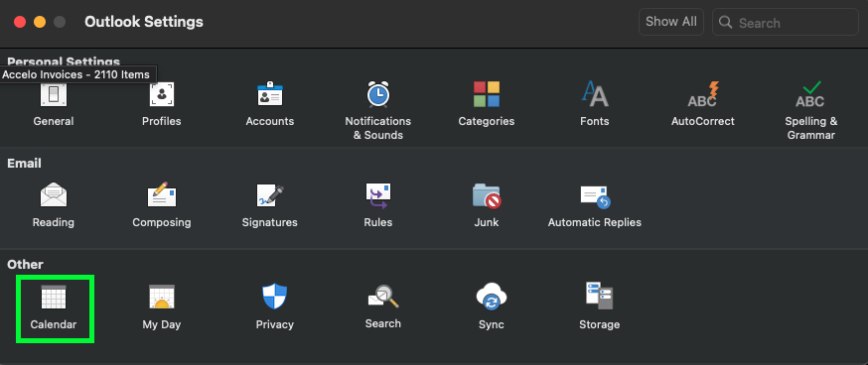Focus the settings Search field
This screenshot has width=868, height=365.
click(x=785, y=22)
